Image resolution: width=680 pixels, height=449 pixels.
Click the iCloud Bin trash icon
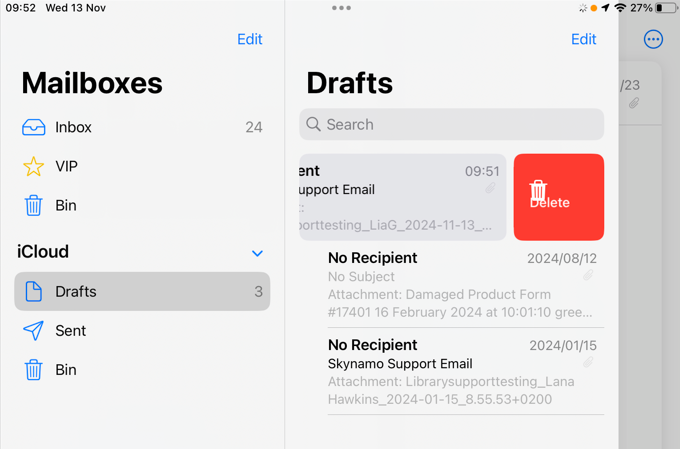click(33, 370)
